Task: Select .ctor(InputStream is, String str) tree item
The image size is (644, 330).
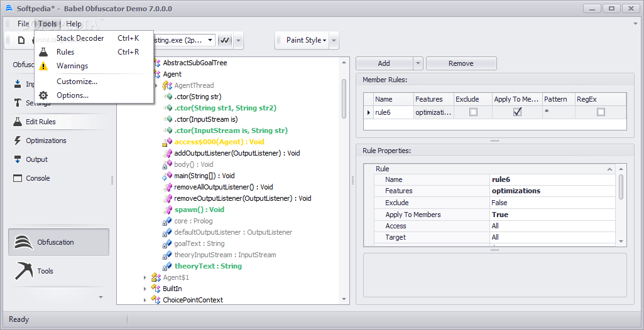Action: tap(231, 130)
